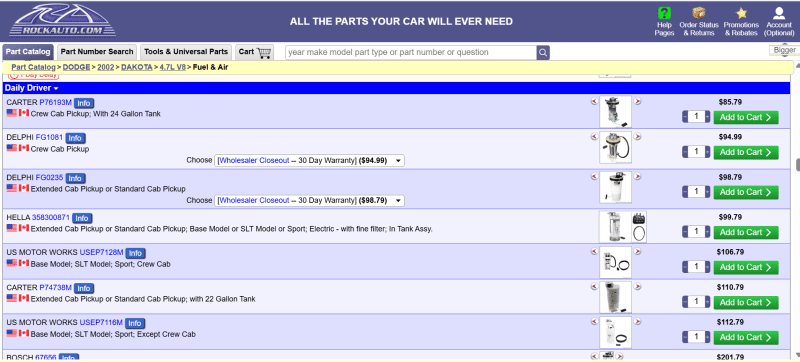The image size is (800, 362).
Task: Open Tools & Universal Parts tab
Action: tap(186, 52)
